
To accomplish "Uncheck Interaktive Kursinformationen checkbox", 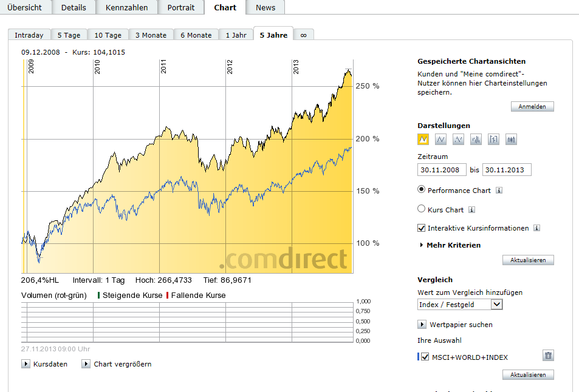I will [x=422, y=228].
